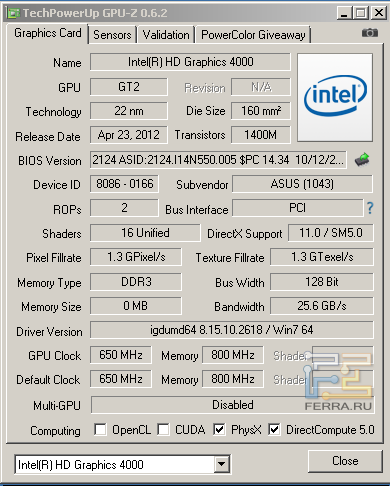Click the Release Date value Apr 23, 2012
The width and height of the screenshot is (390, 486).
click(129, 135)
